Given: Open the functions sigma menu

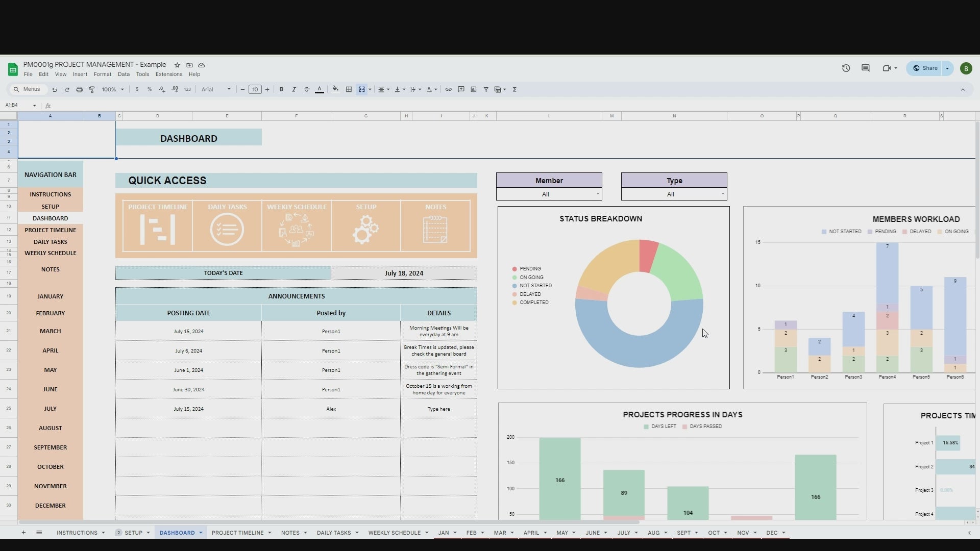Looking at the screenshot, I should [x=514, y=89].
